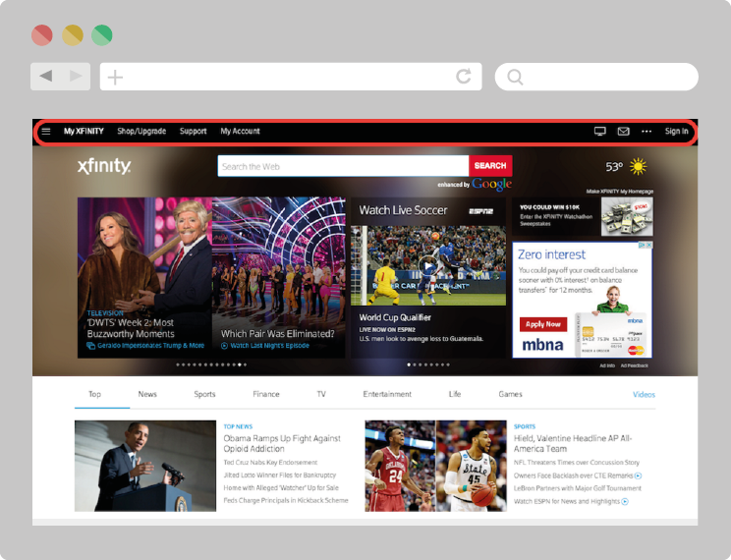
Task: Click the plus icon in address bar
Action: coord(115,77)
